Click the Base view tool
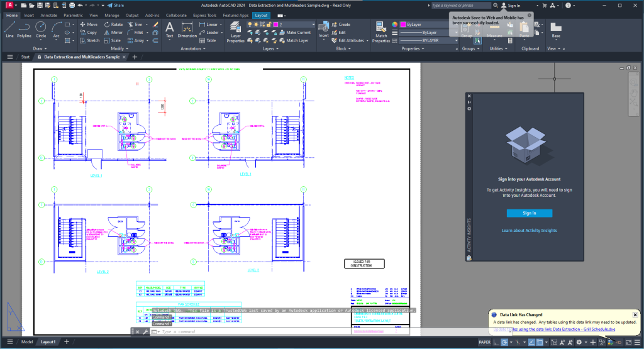Image resolution: width=644 pixels, height=349 pixels. coord(556,30)
